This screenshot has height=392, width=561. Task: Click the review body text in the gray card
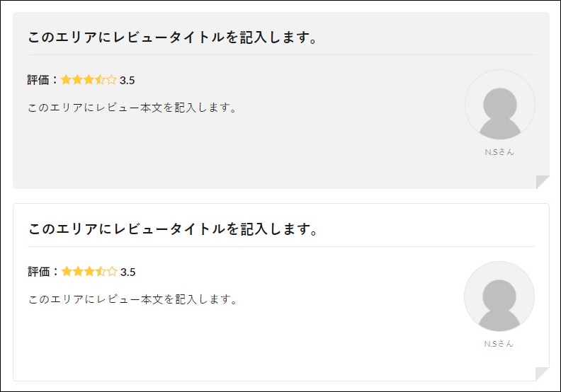coord(132,108)
